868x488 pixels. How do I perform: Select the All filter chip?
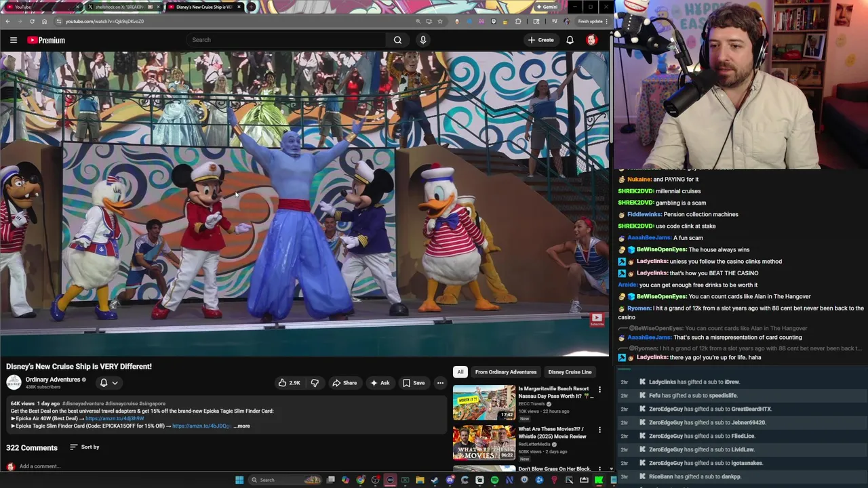click(460, 372)
